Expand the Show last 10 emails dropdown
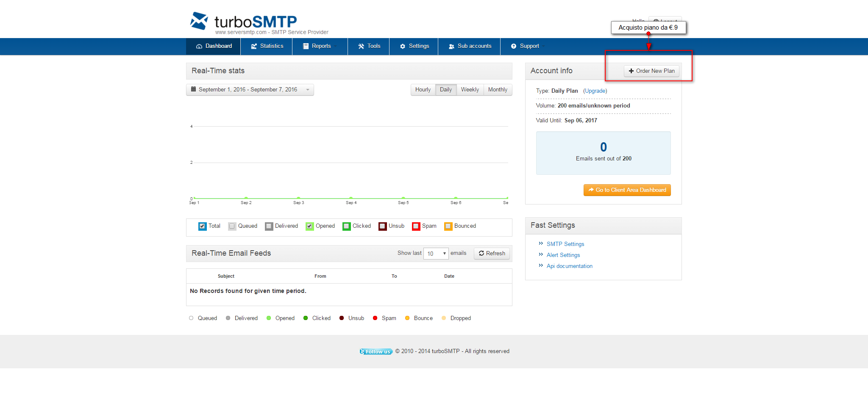 tap(436, 254)
